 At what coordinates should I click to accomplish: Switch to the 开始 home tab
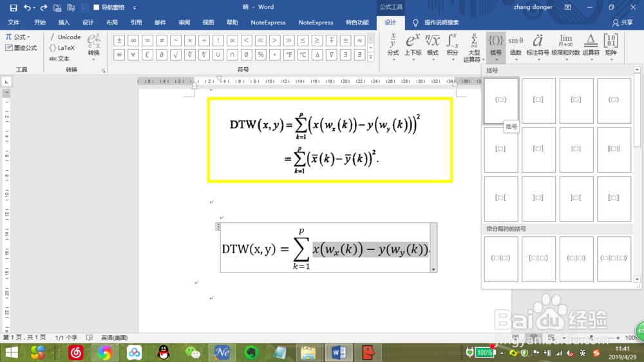click(x=40, y=23)
